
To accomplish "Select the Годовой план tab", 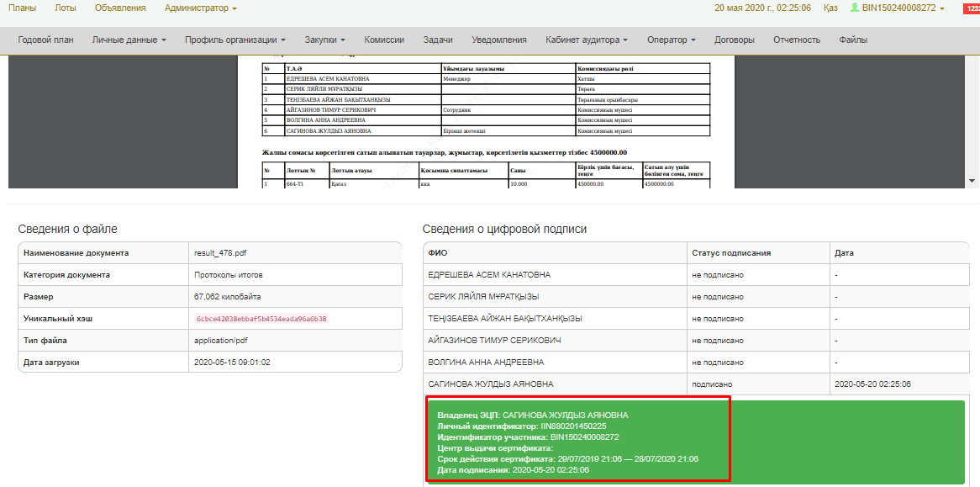I will [x=45, y=40].
